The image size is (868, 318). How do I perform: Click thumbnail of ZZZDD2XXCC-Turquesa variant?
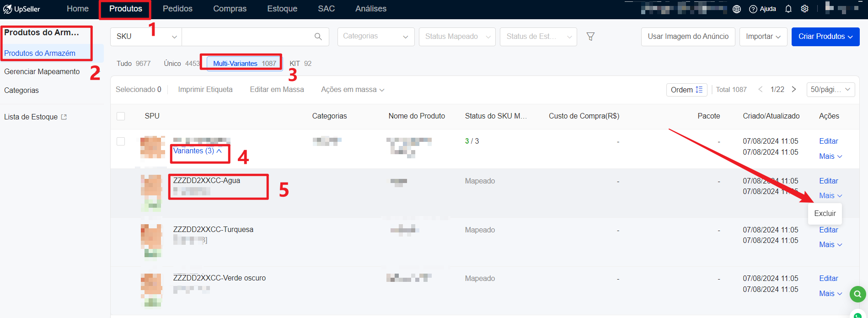[x=151, y=241]
